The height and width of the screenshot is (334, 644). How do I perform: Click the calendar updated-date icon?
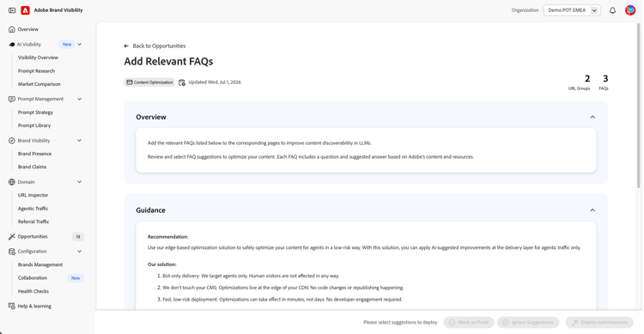pyautogui.click(x=182, y=82)
